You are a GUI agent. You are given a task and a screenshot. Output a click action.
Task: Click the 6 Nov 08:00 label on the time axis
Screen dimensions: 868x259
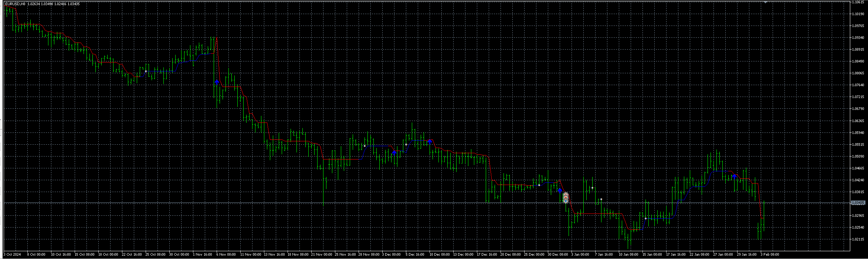coord(226,255)
